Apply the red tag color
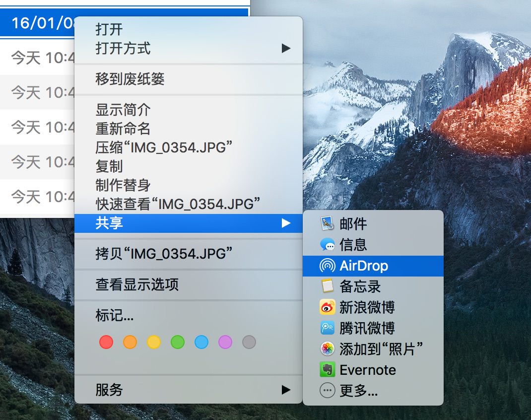531x420 pixels. (x=106, y=342)
